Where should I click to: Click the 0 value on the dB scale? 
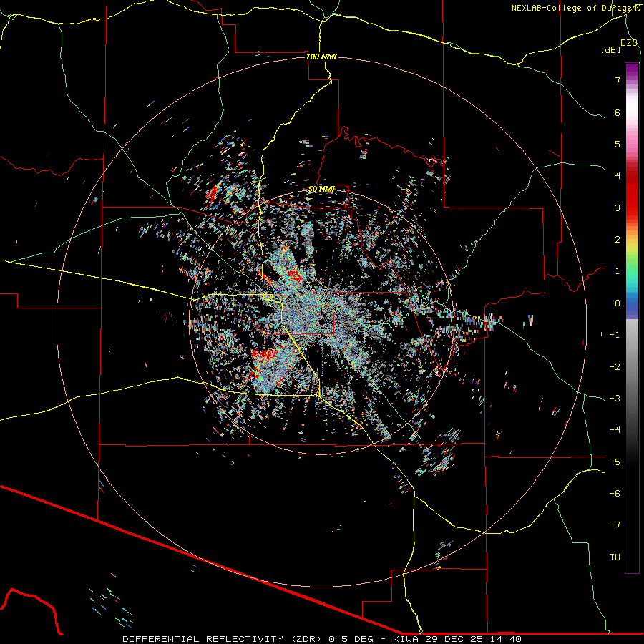click(618, 303)
